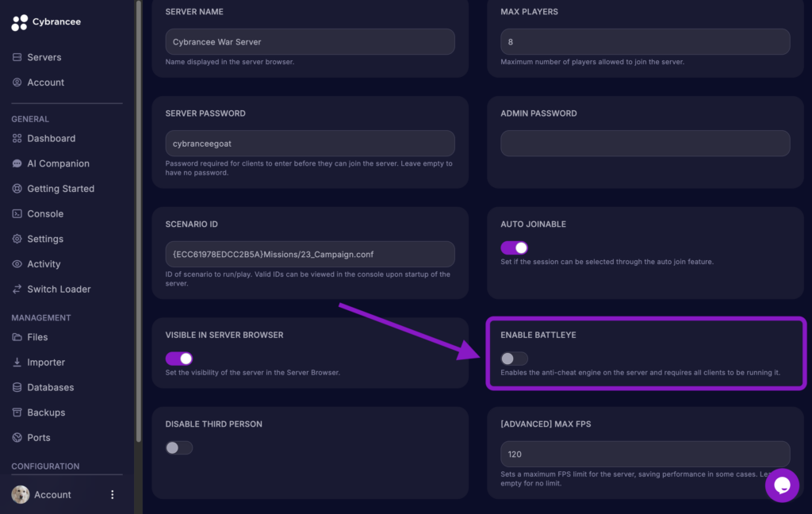This screenshot has height=514, width=812.
Task: Click the Dashboard grid icon
Action: (x=17, y=138)
